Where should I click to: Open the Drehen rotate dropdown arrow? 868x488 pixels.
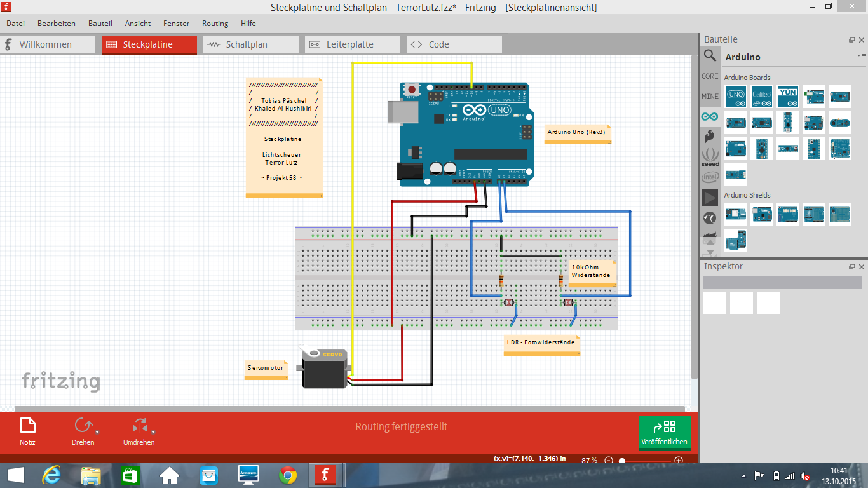pos(97,432)
